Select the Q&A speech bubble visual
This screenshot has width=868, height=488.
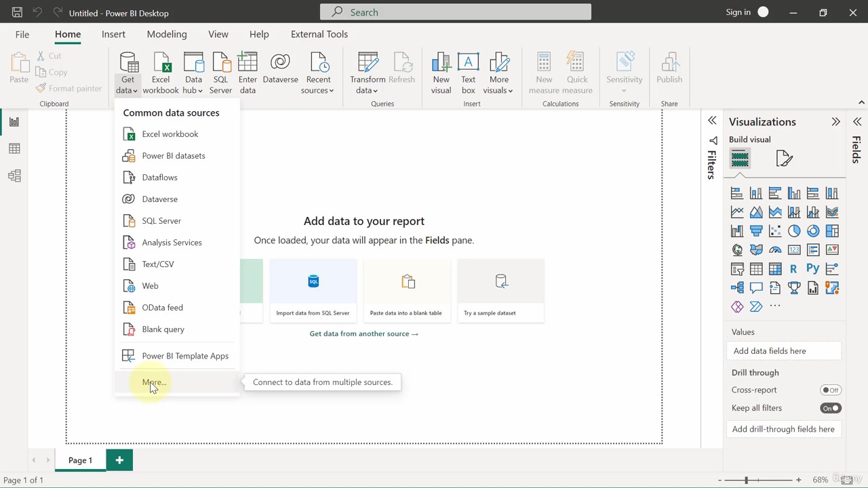[x=756, y=288]
